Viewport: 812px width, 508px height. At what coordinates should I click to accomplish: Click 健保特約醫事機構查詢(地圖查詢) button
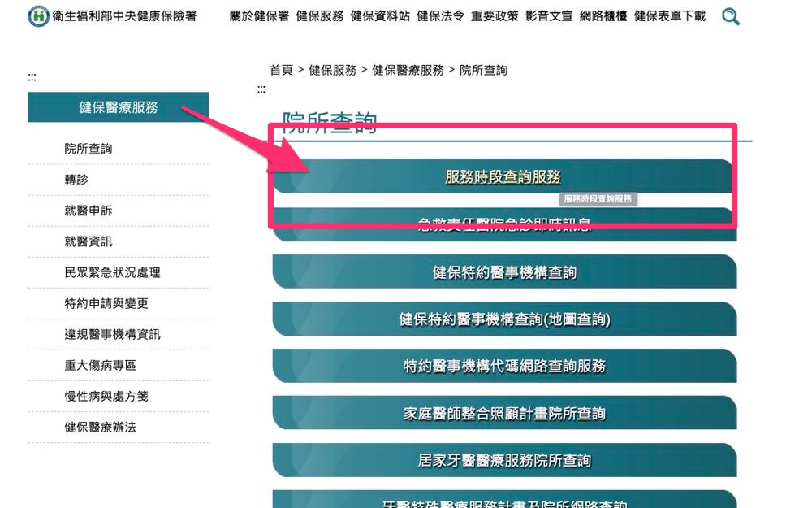click(504, 319)
